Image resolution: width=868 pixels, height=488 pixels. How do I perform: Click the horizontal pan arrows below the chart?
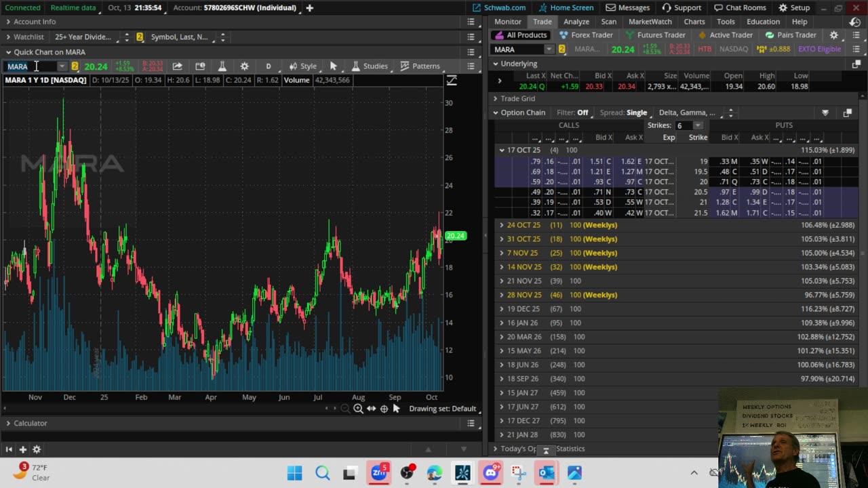tap(371, 409)
